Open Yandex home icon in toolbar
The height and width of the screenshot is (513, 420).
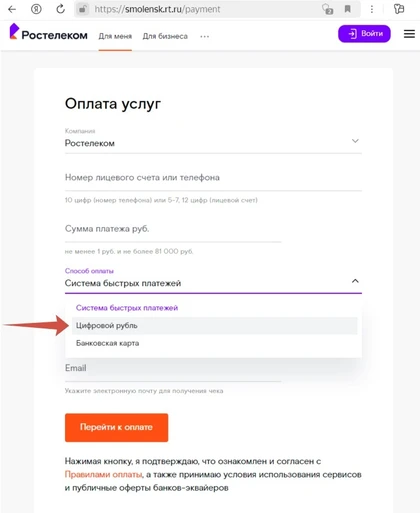coord(36,9)
